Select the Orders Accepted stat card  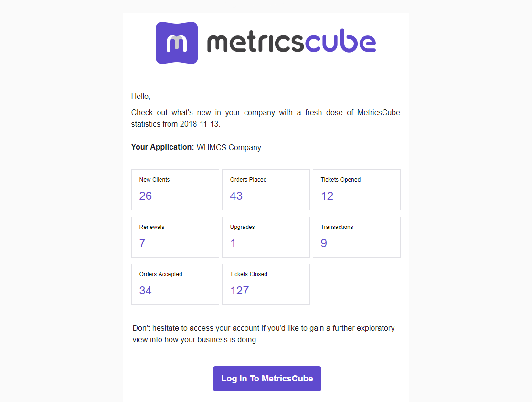point(175,284)
